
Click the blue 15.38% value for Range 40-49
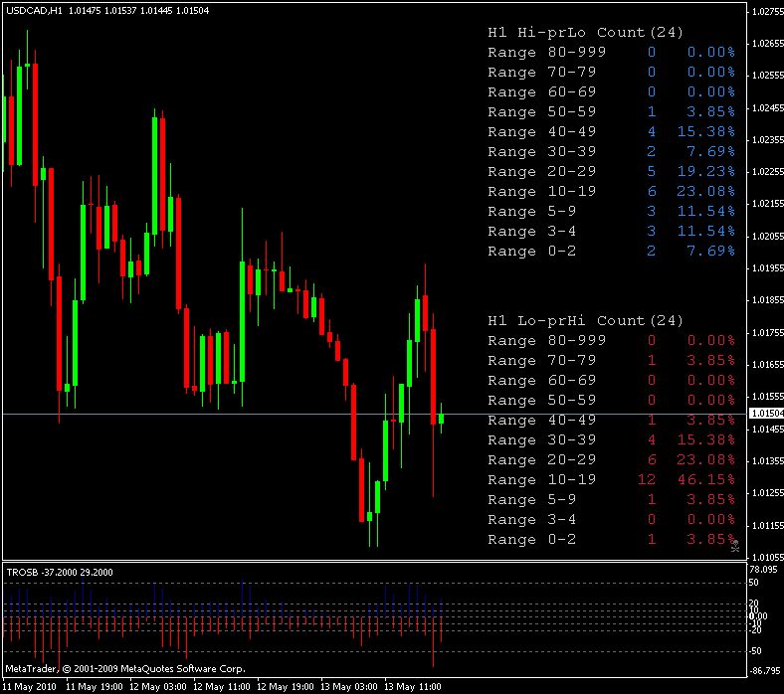706,132
